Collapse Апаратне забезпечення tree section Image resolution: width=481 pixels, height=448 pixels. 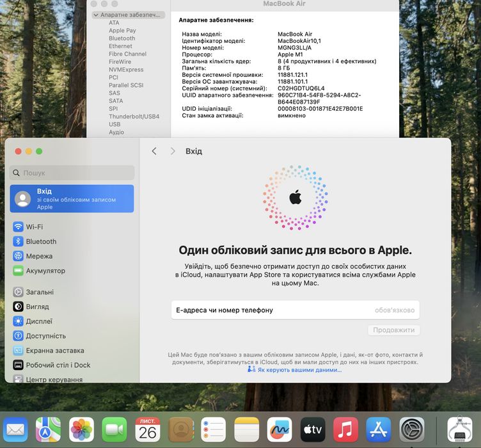click(x=96, y=15)
